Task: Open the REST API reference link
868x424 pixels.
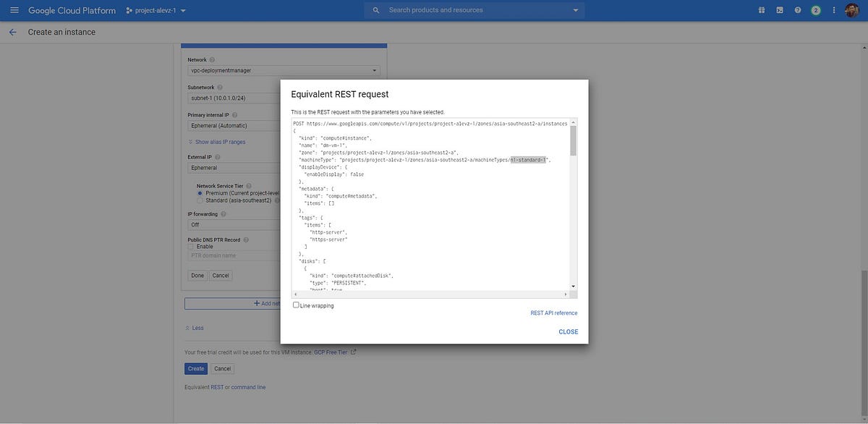Action: coord(553,313)
